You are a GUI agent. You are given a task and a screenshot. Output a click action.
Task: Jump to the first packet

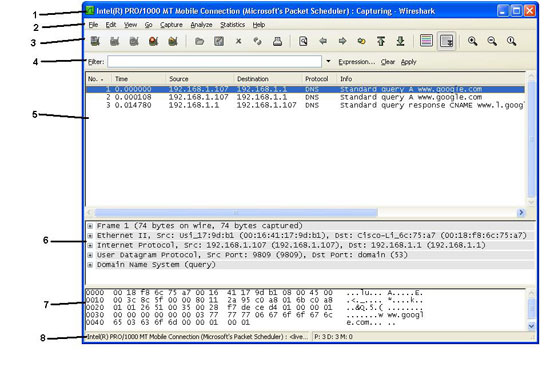(381, 41)
